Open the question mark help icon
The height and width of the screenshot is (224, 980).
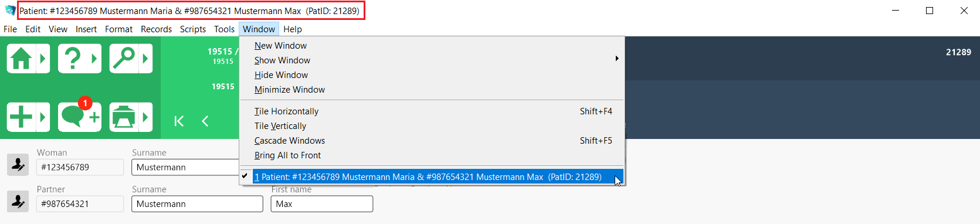(73, 59)
